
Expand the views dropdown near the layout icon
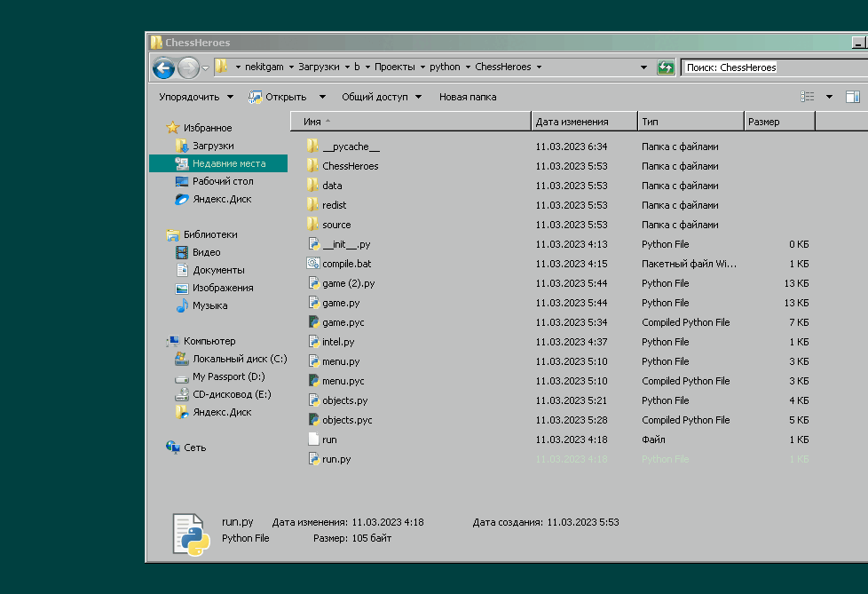828,96
